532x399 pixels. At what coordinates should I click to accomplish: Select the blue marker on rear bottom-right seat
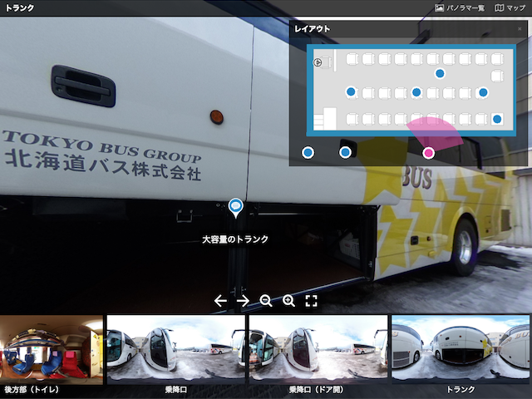coord(497,119)
